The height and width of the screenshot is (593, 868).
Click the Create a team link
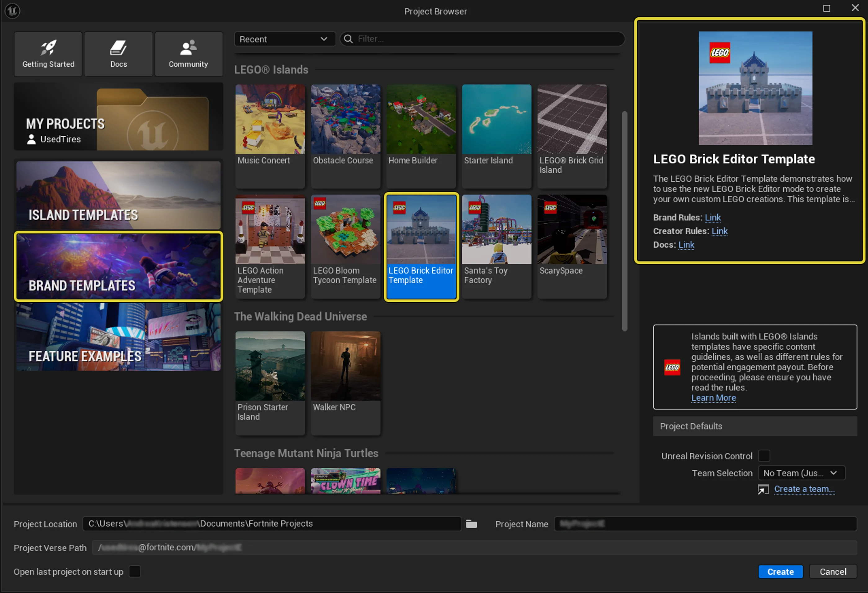(804, 489)
